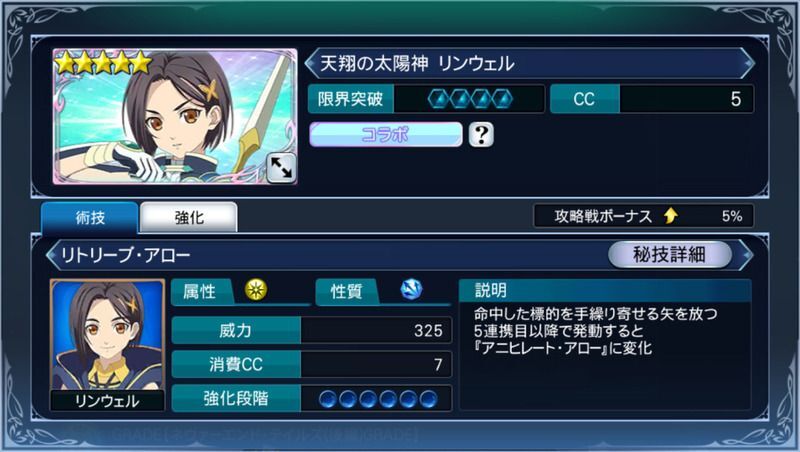Image resolution: width=800 pixels, height=452 pixels.
Task: Click the yellow arrow in 攻略戦ボーナス
Action: (671, 216)
